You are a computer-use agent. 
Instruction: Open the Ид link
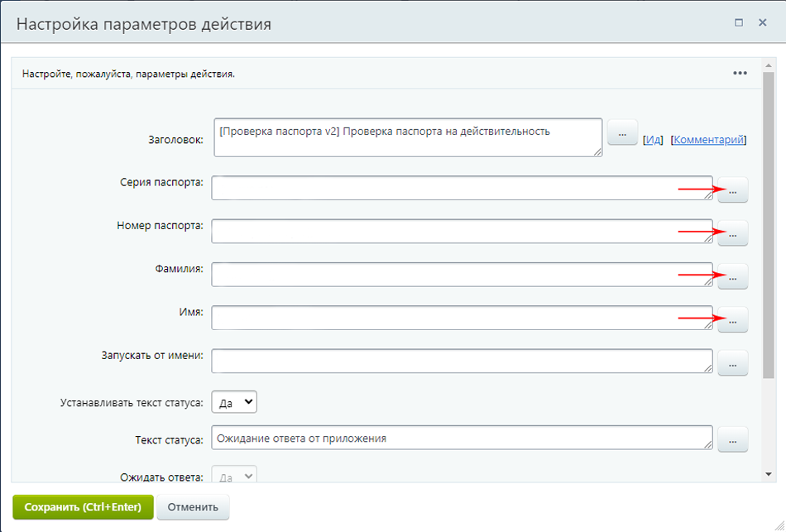(x=654, y=140)
